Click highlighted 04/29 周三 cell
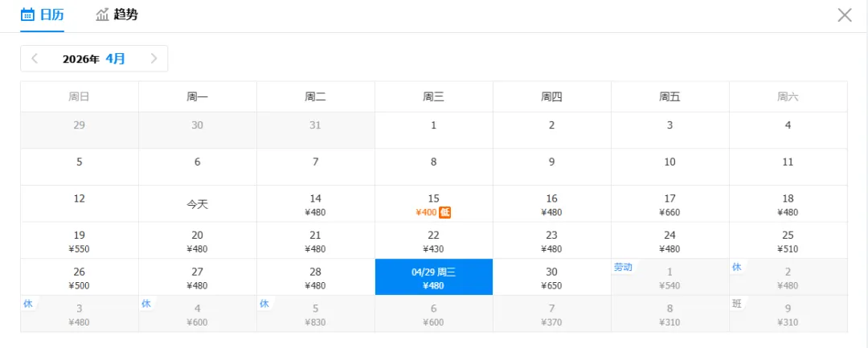 pos(433,276)
